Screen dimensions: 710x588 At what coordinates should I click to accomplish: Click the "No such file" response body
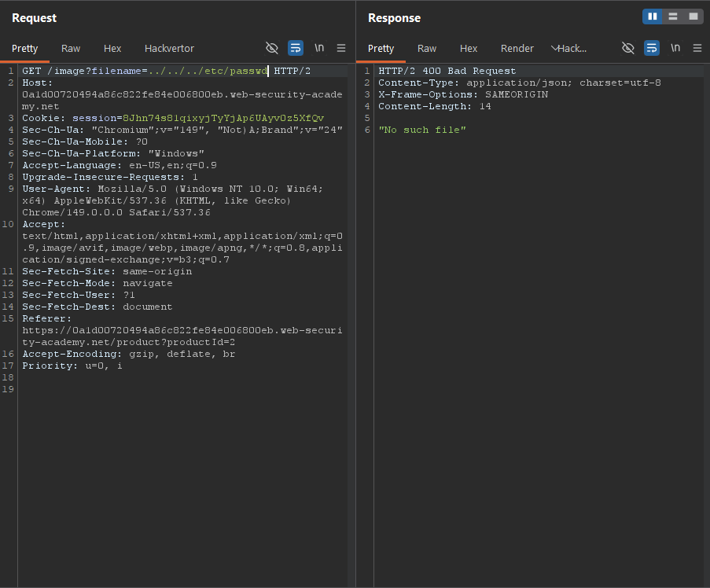tap(422, 130)
